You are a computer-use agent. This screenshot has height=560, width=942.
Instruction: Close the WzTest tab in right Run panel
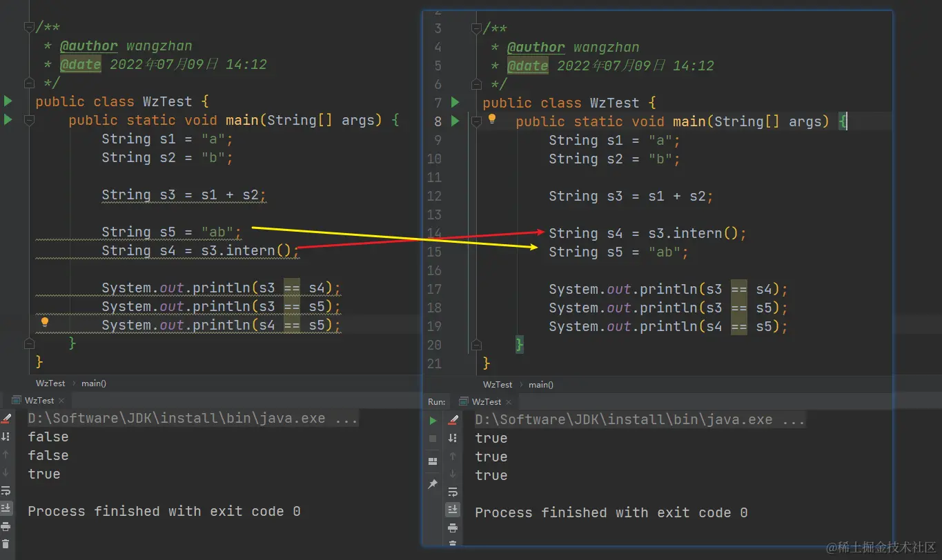coord(509,401)
